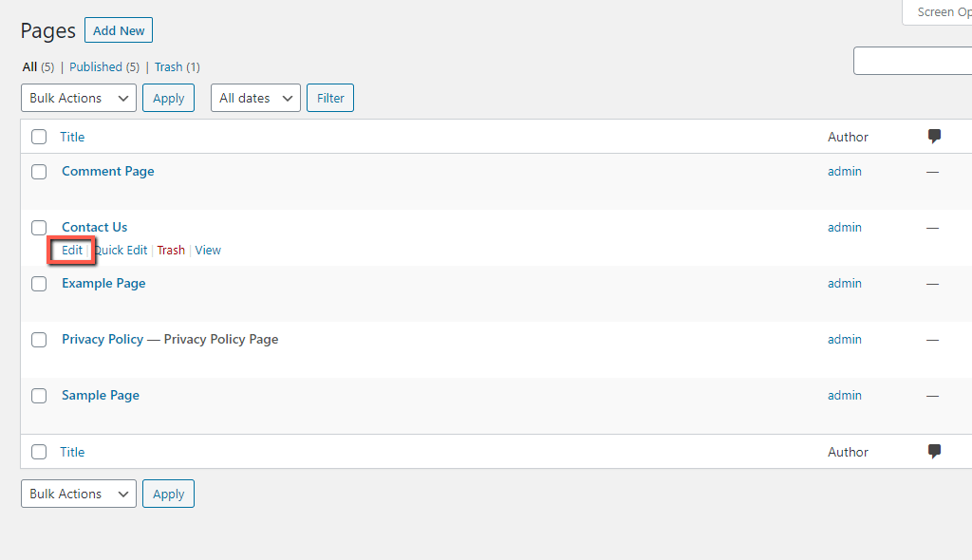
Task: Click admin author in Privacy Policy row
Action: pyautogui.click(x=844, y=339)
